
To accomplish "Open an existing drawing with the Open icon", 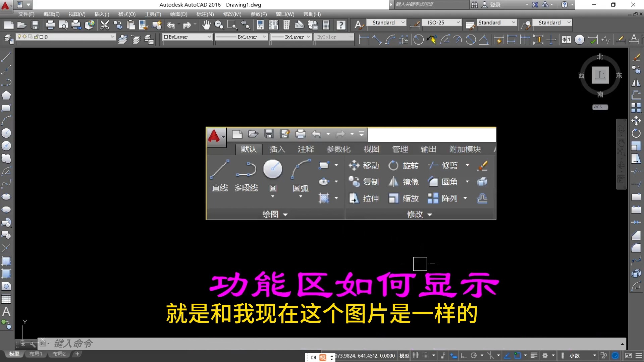I will click(21, 25).
